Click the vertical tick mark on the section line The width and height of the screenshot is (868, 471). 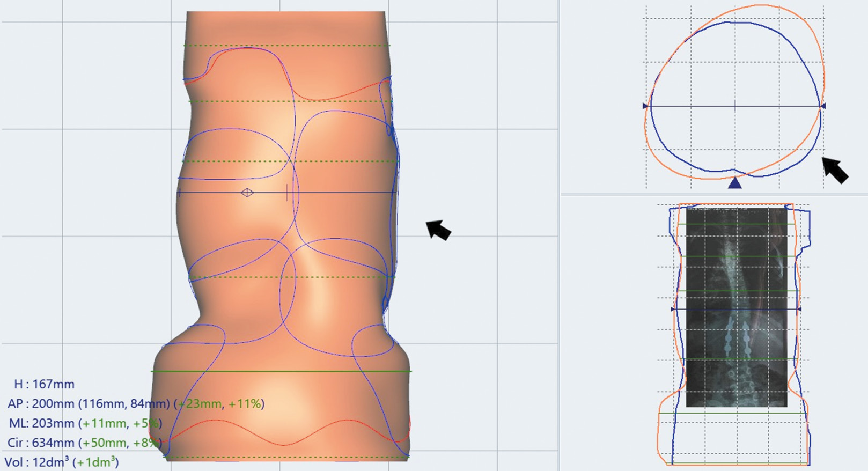(x=287, y=193)
